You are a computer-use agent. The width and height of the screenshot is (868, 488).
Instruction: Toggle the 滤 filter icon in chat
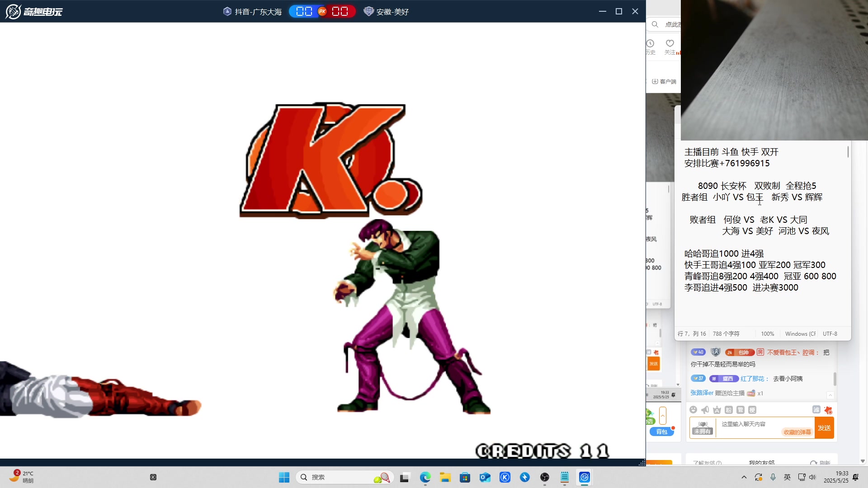[816, 409]
